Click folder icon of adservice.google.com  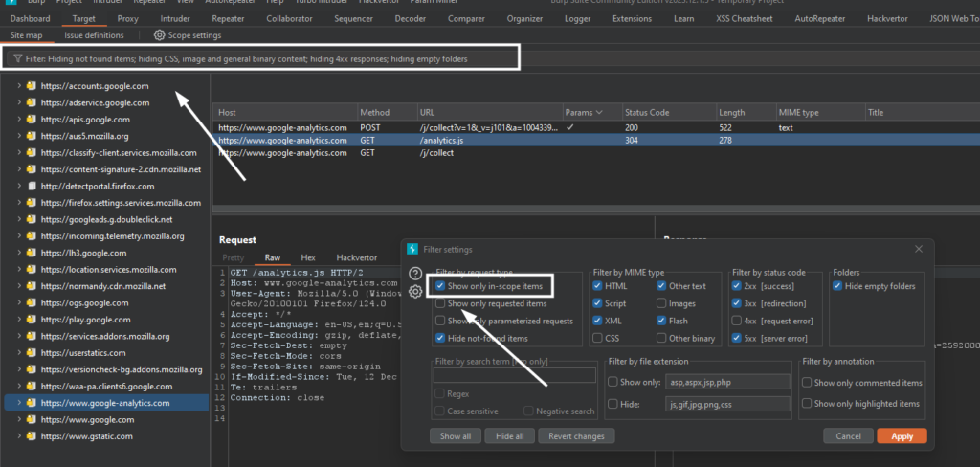pos(31,103)
